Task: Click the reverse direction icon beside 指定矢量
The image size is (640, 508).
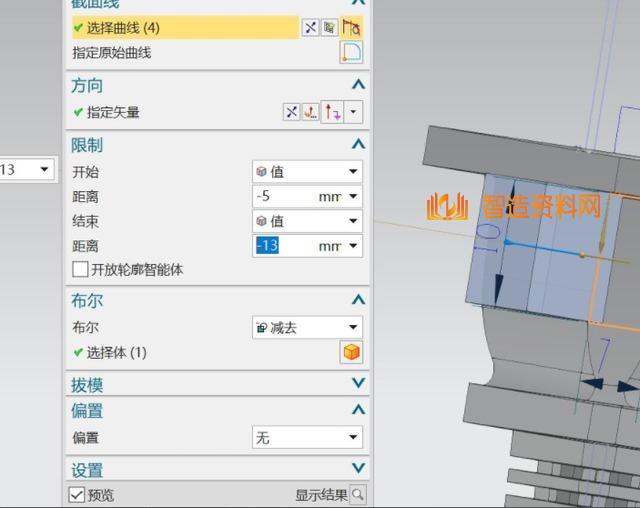Action: coord(291,112)
